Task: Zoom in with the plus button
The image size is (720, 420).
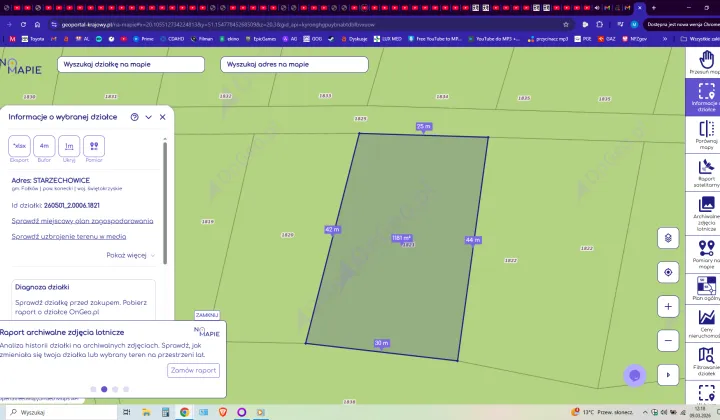Action: pyautogui.click(x=668, y=306)
